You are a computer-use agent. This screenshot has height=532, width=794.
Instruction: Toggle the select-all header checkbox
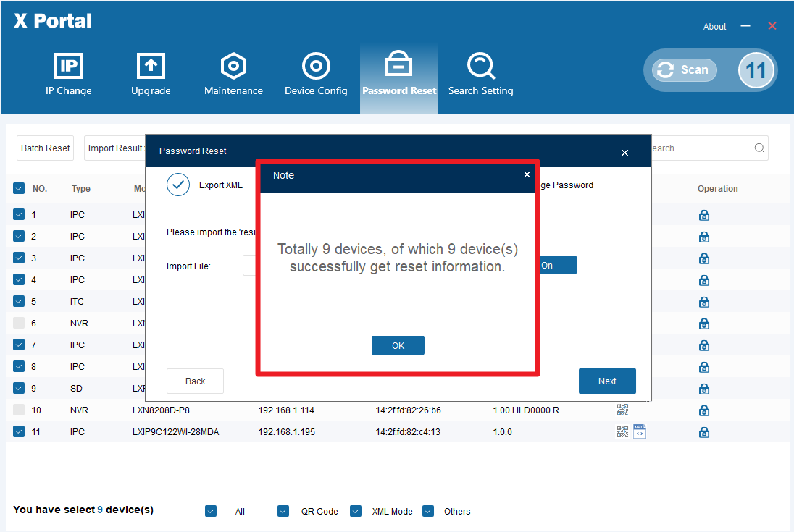click(19, 189)
